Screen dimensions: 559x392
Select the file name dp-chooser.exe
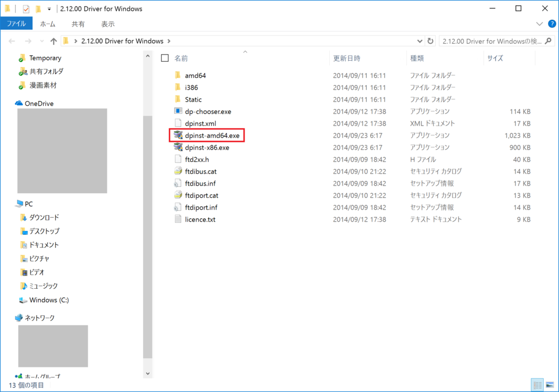(x=208, y=111)
